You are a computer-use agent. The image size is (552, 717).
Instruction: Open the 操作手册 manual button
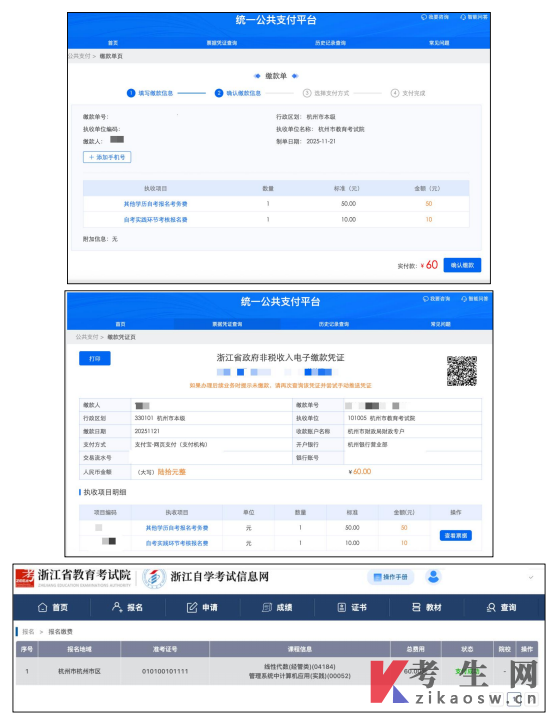click(391, 577)
